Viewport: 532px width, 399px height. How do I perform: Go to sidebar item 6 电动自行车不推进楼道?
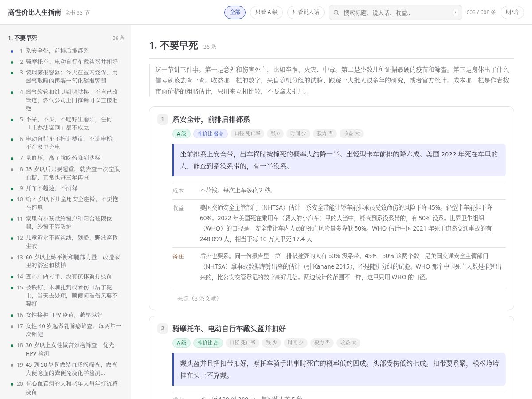pos(65,143)
